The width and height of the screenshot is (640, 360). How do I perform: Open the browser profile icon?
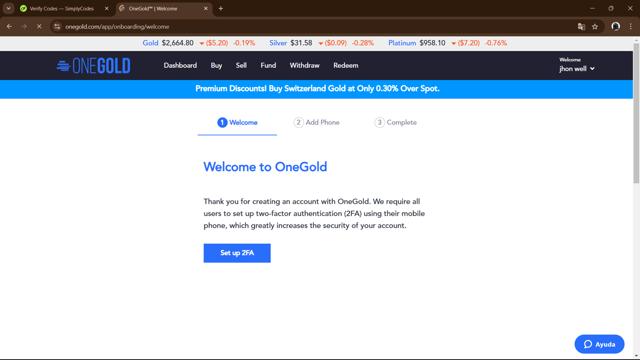click(616, 27)
